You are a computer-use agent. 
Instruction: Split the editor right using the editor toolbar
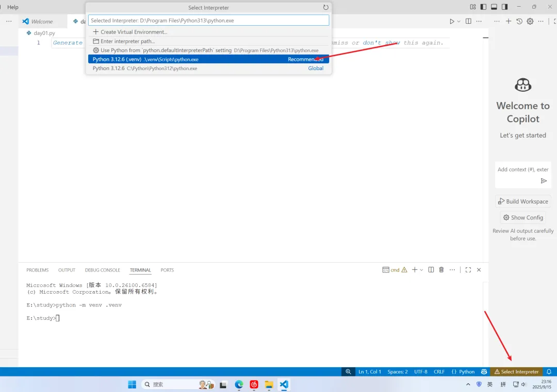point(468,21)
